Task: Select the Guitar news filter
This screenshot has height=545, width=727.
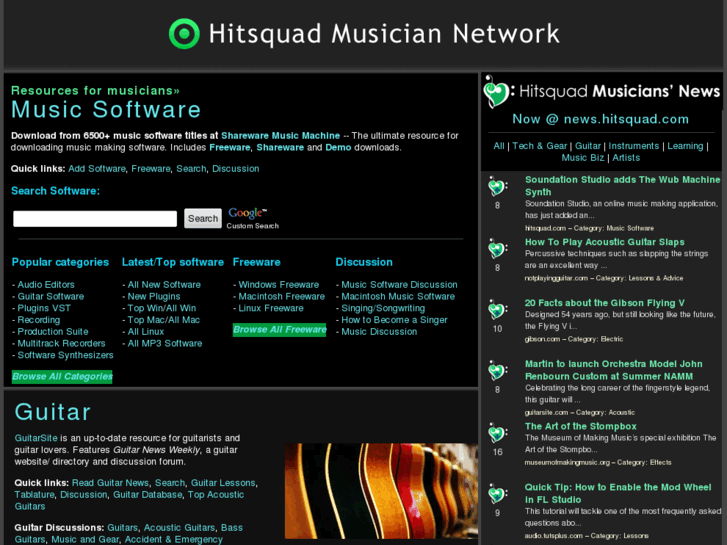Action: pyautogui.click(x=588, y=146)
